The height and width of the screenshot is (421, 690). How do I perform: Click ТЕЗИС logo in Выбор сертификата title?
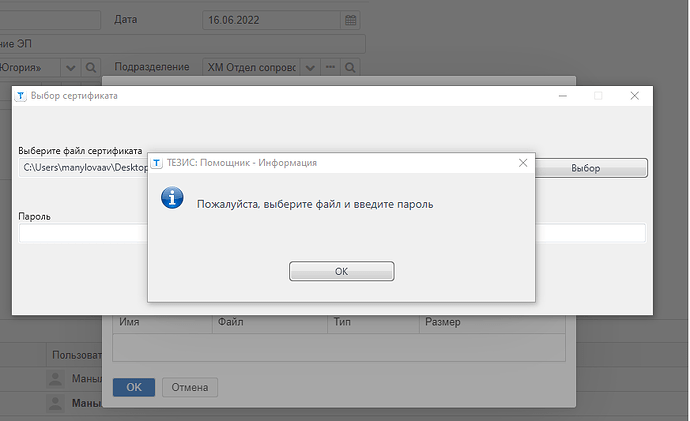pos(22,96)
